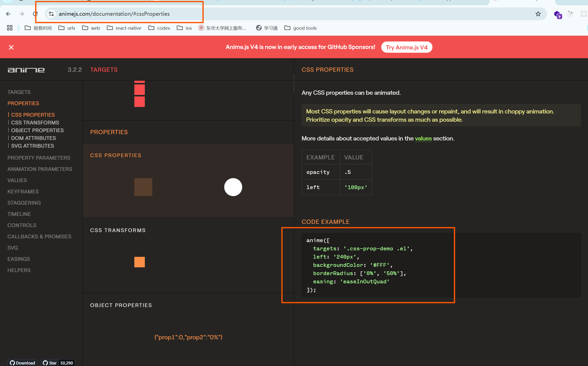
Task: Select KEYFRAMES in the sidebar
Action: (x=23, y=192)
